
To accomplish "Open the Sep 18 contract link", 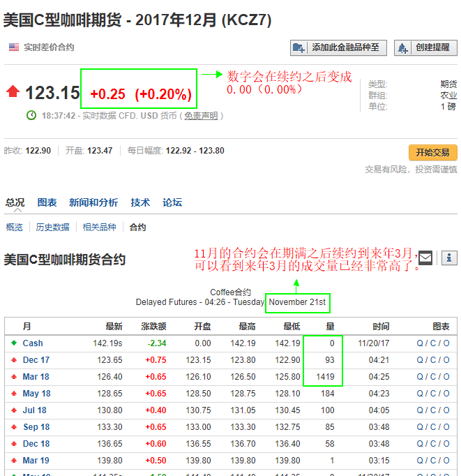I will tap(36, 427).
